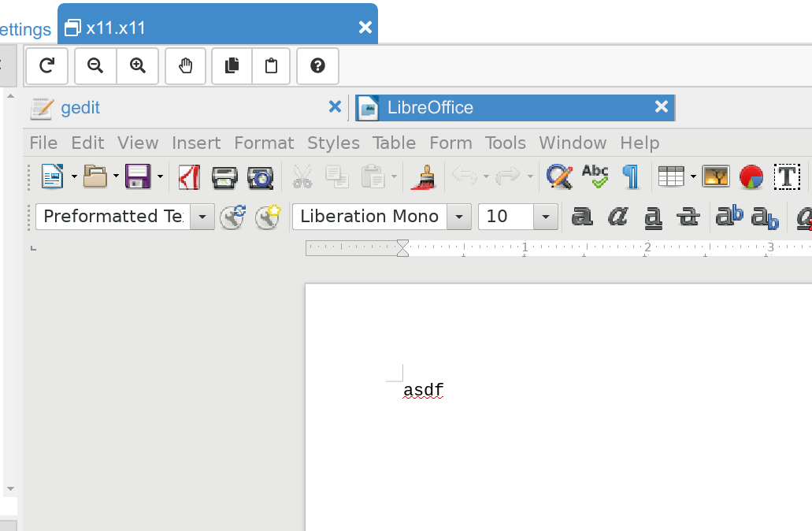Run the spelling check (Abc) icon

[595, 176]
